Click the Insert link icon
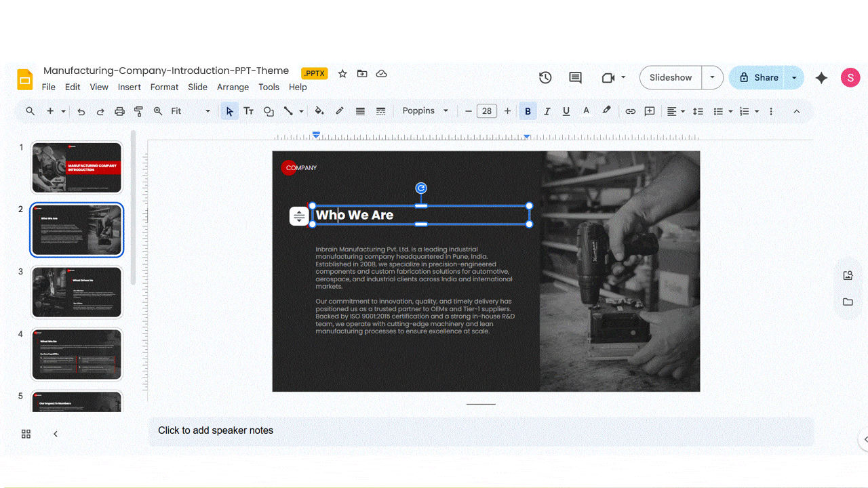The height and width of the screenshot is (488, 868). click(x=630, y=110)
